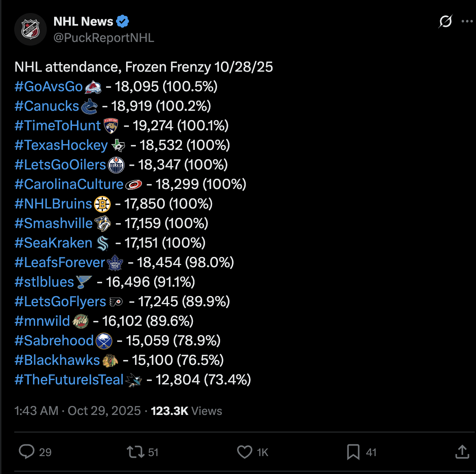The width and height of the screenshot is (476, 474).
Task: Select the #TimeToHunt hashtag
Action: pos(58,126)
